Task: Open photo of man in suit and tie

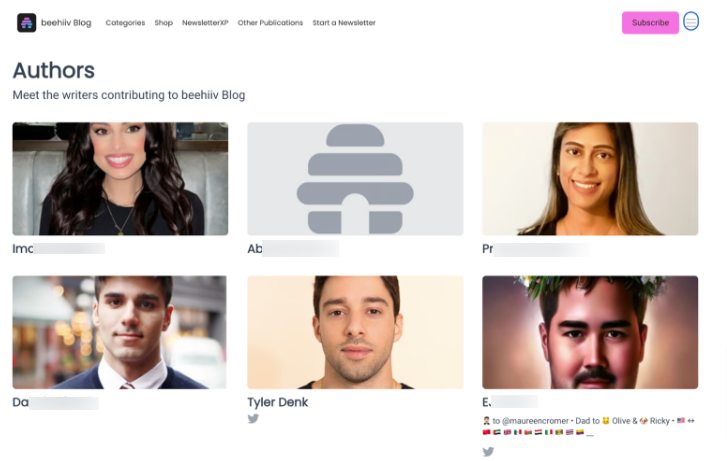Action: (x=120, y=332)
